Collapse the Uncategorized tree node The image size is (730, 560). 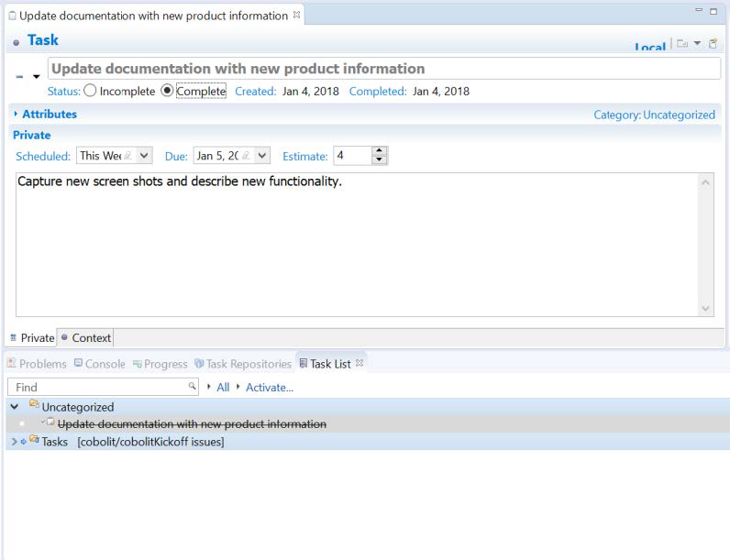pos(14,407)
